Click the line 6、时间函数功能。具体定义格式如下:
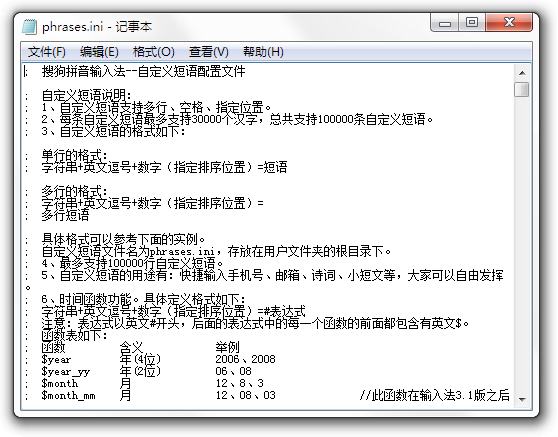This screenshot has height=437, width=558. pos(143,299)
